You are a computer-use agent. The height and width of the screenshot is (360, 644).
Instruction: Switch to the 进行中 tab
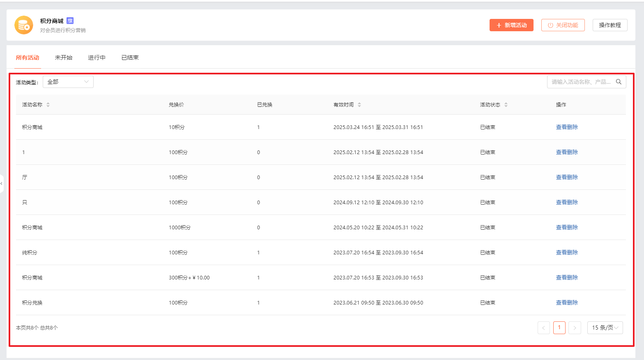[97, 58]
